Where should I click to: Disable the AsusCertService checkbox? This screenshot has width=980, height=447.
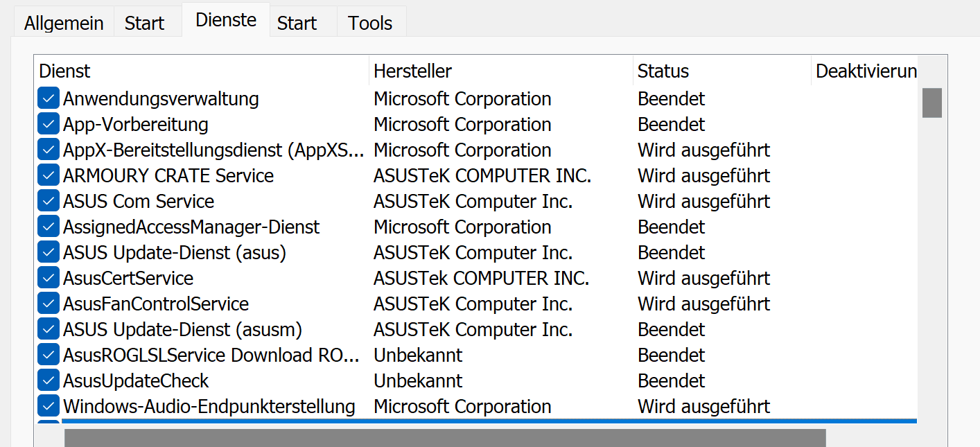coord(48,278)
